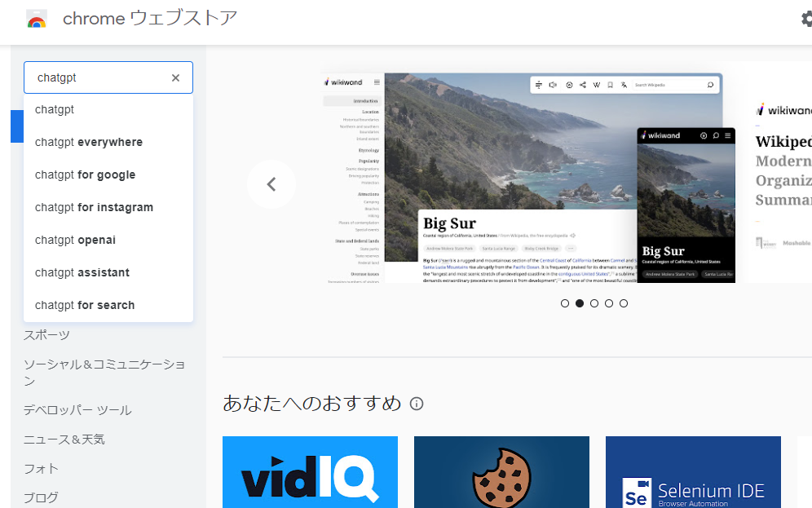Open the vidIQ extension card
The height and width of the screenshot is (508, 812).
point(310,472)
